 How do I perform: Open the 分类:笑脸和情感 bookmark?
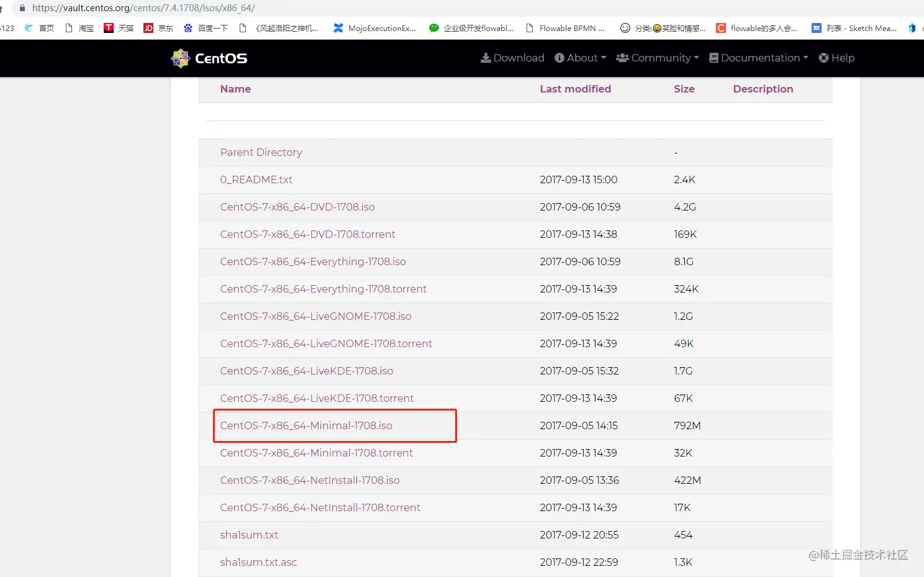click(x=663, y=28)
